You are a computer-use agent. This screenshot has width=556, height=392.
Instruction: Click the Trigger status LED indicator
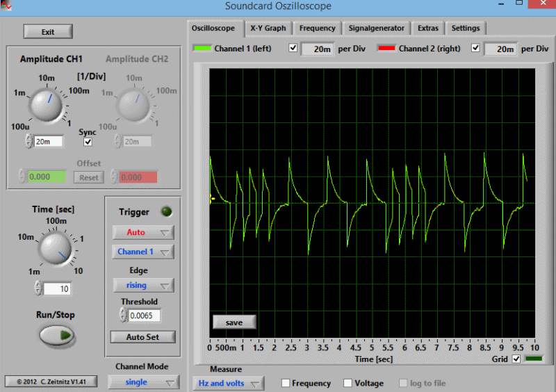point(166,212)
